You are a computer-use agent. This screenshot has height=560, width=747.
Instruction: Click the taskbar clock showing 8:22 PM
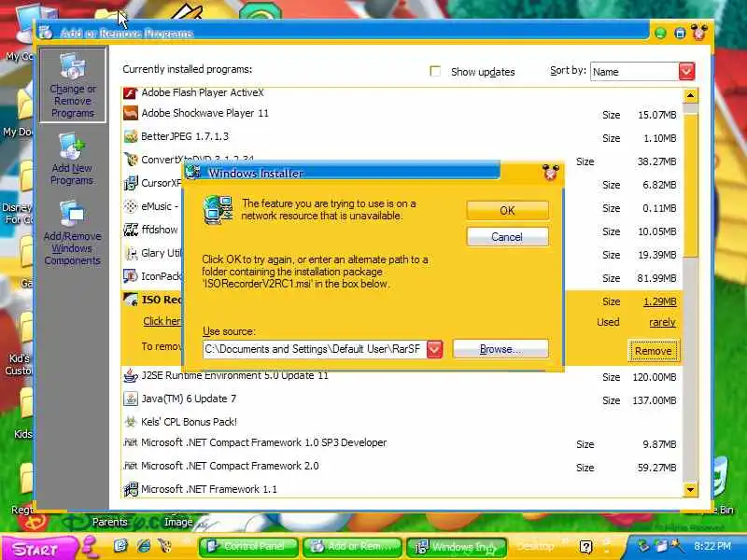click(x=712, y=546)
